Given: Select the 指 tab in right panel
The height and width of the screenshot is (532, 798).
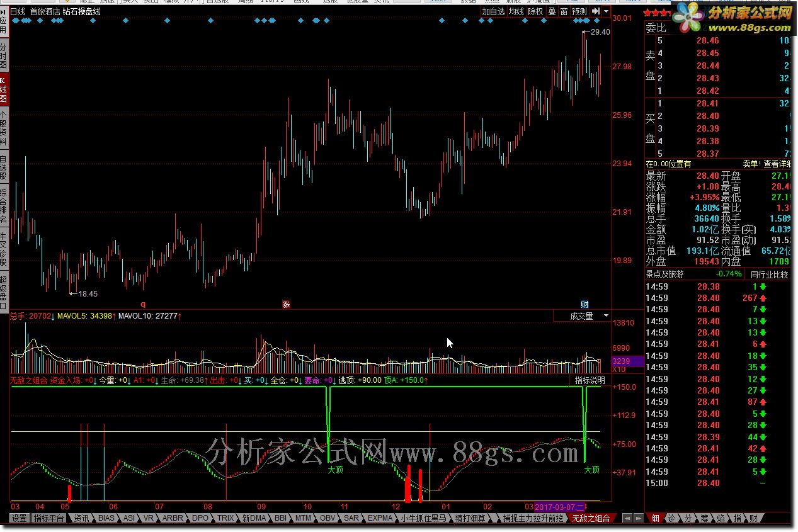Looking at the screenshot, I should (737, 518).
